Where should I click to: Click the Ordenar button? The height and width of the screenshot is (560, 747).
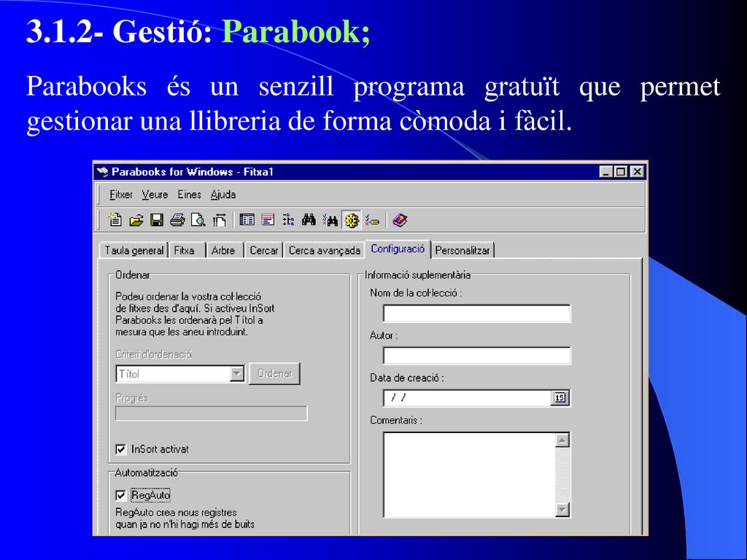[x=274, y=373]
